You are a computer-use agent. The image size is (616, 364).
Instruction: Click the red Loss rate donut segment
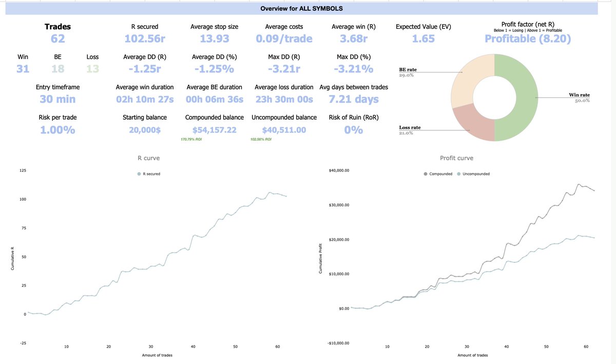(475, 121)
